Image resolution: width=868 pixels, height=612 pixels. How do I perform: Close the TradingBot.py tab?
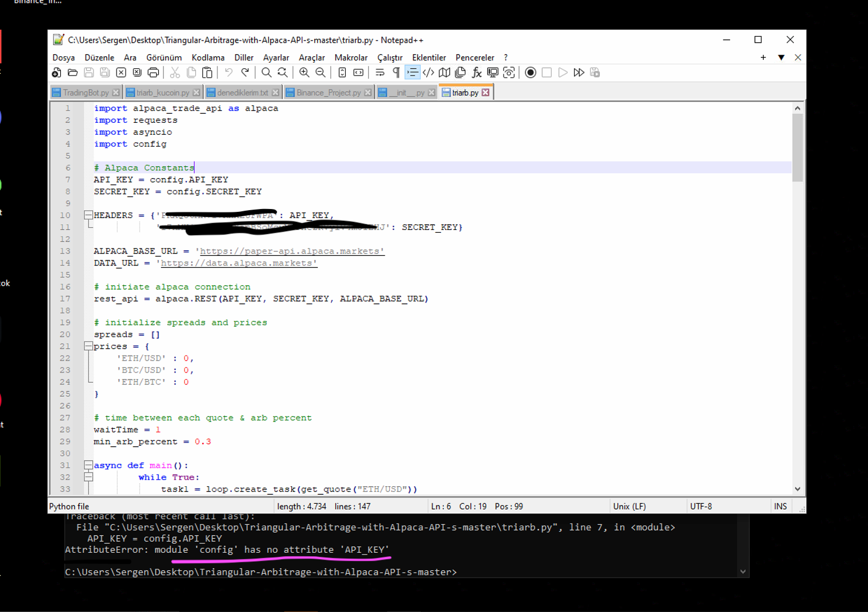115,92
